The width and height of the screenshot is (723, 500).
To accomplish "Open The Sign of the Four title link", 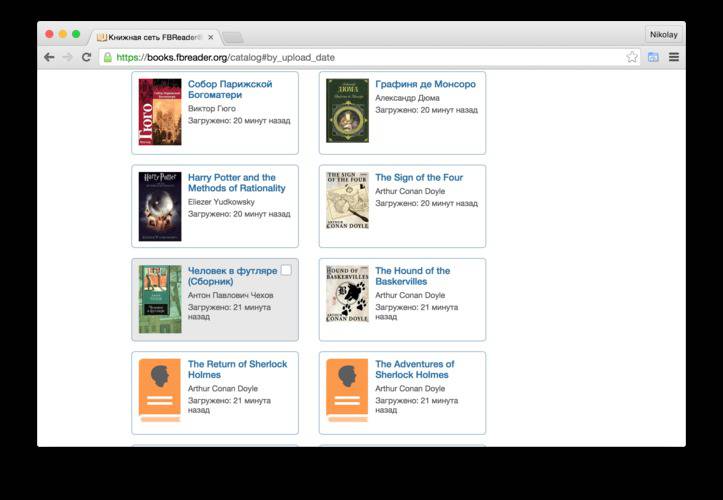I will click(x=419, y=178).
